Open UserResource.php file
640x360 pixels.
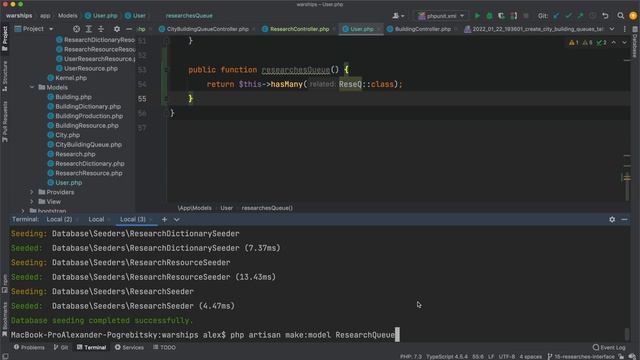coord(91,68)
